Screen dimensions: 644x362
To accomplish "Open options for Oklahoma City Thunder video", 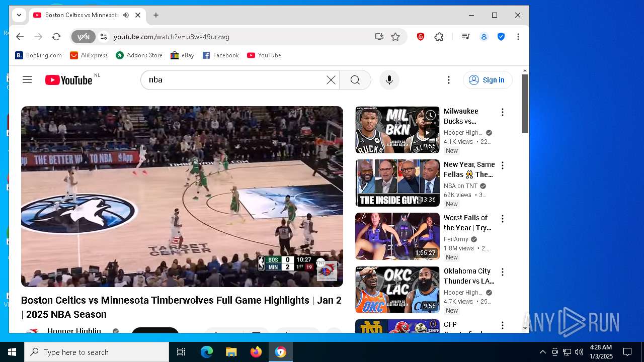I will (502, 272).
